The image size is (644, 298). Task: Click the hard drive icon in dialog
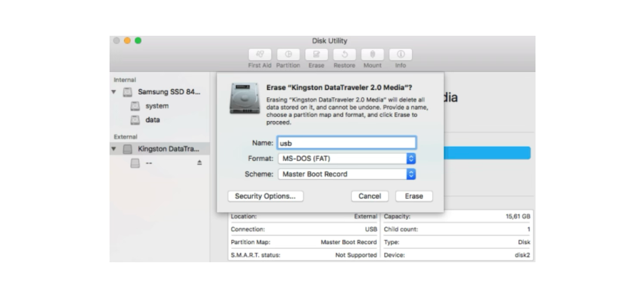click(244, 99)
